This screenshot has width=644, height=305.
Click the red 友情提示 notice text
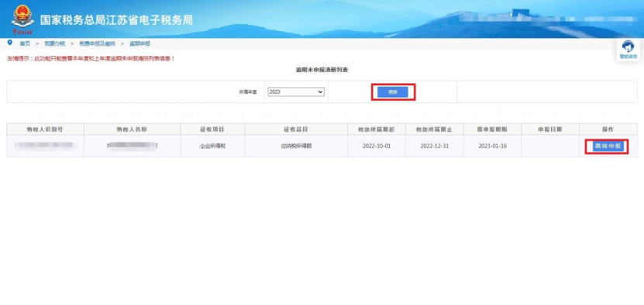tap(91, 59)
